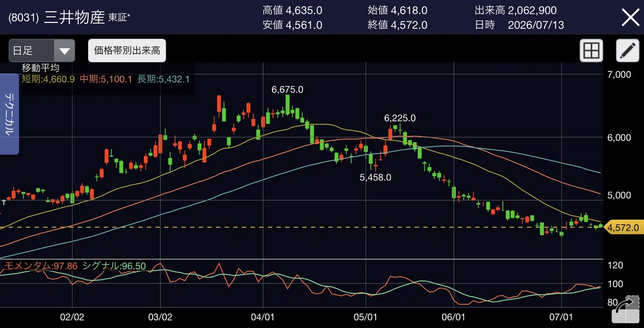Tap the 高値 4,635.0 value
644x328 pixels.
pos(292,10)
